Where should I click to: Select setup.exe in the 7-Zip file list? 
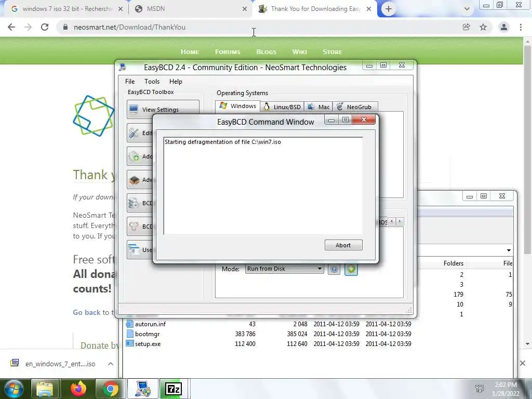click(148, 344)
